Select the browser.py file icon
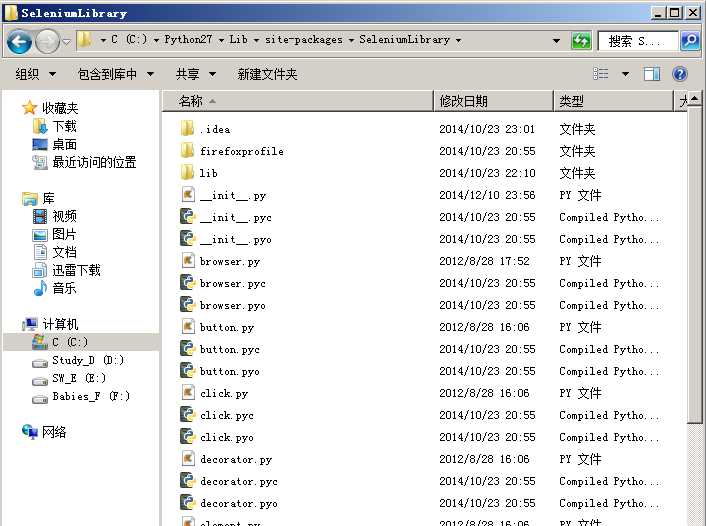 tap(188, 261)
